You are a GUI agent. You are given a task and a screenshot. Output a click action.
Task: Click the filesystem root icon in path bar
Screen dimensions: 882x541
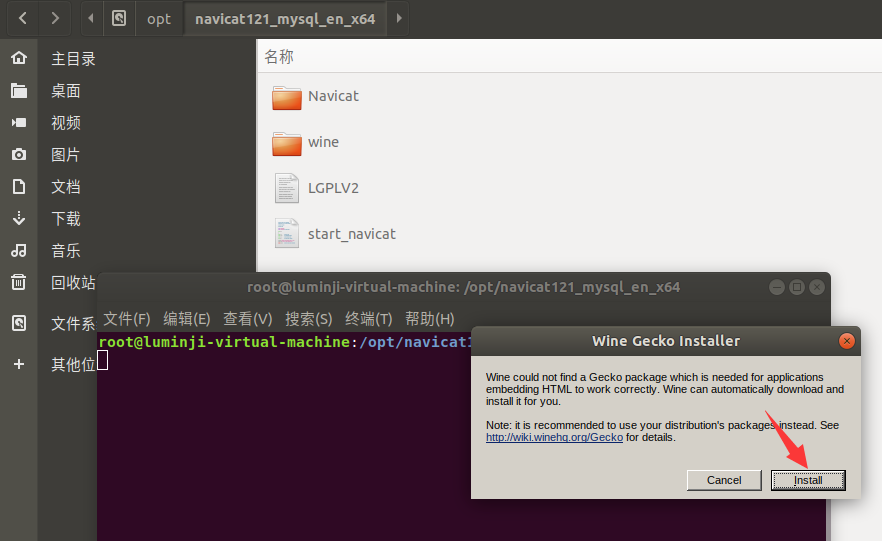tap(119, 19)
